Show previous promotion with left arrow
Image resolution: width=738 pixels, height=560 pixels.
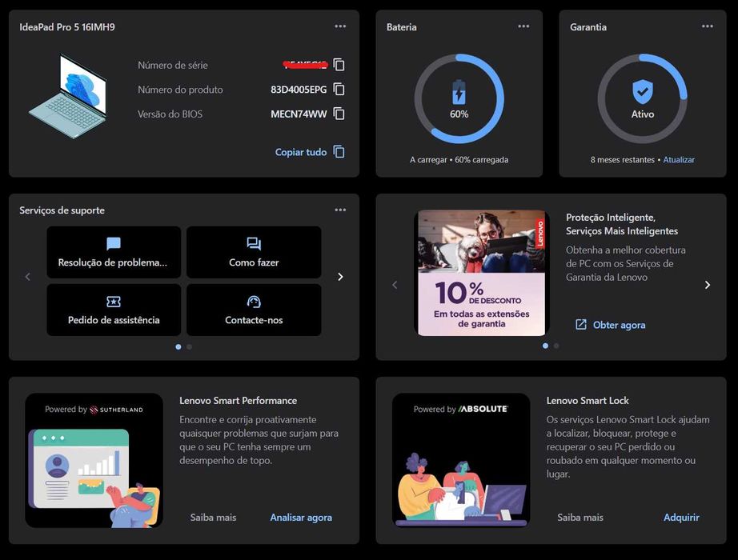[x=395, y=285]
